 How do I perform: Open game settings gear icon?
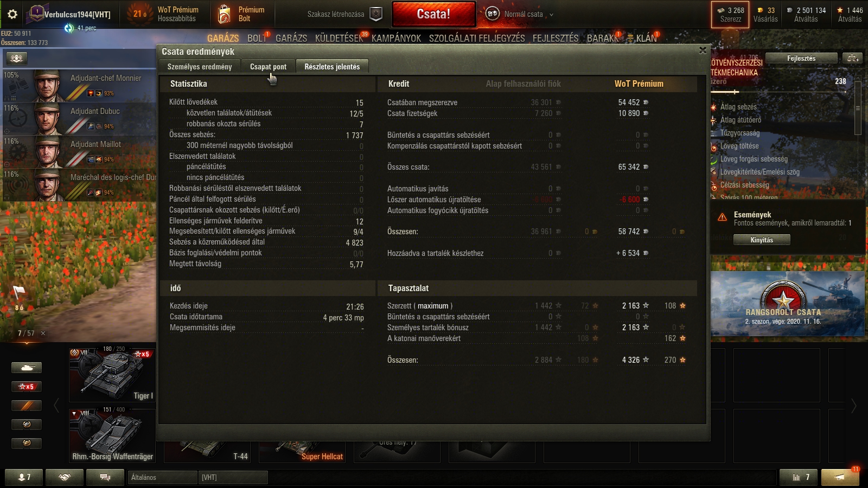[x=12, y=14]
